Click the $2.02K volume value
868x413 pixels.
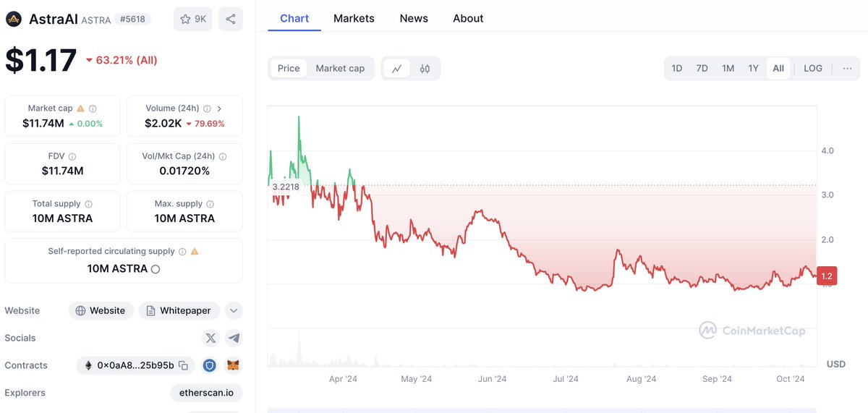tap(163, 124)
